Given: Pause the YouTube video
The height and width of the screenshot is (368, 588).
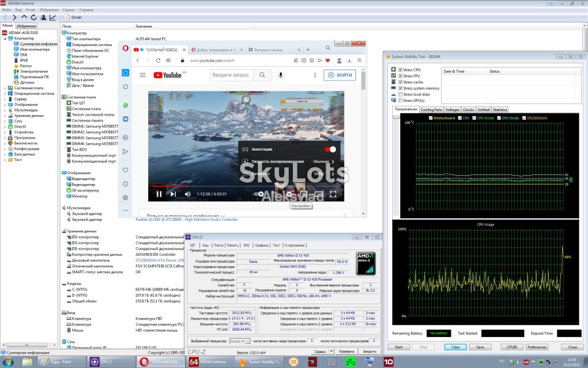Looking at the screenshot, I should [x=158, y=194].
